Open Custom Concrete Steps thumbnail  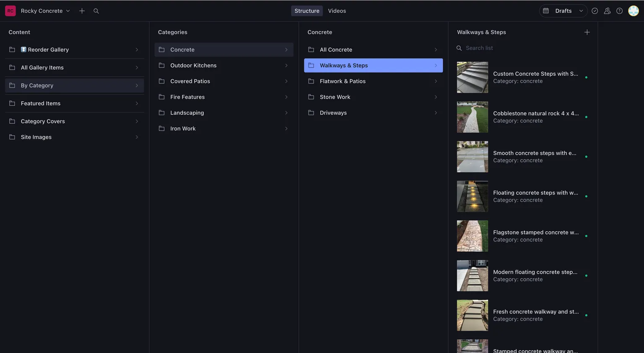(473, 78)
